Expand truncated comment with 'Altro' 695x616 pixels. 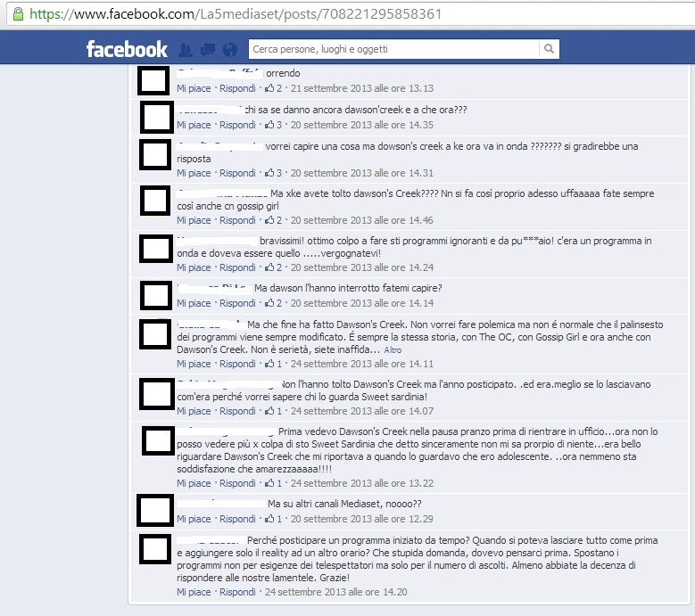[x=393, y=349]
